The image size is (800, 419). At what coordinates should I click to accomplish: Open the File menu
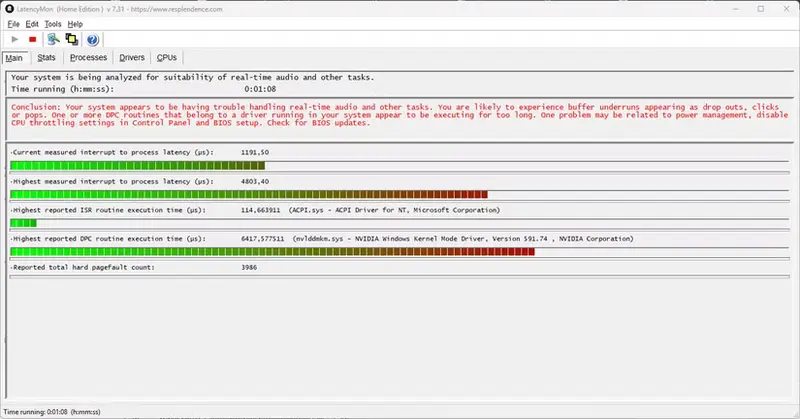pos(13,23)
